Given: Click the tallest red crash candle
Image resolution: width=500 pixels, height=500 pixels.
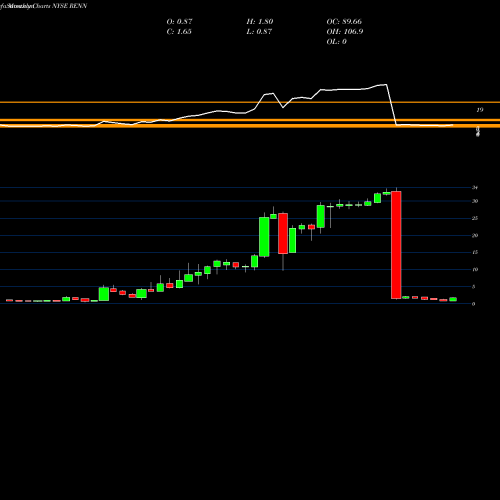Looking at the screenshot, I should [396, 245].
